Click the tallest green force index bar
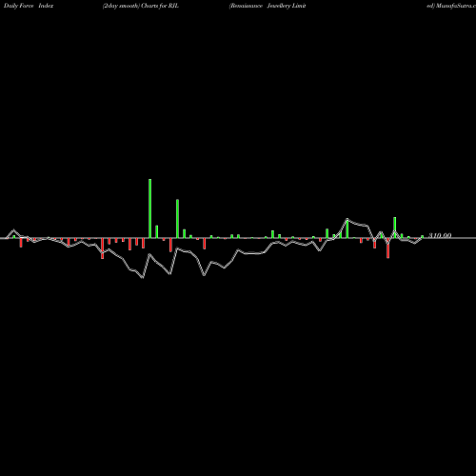 pyautogui.click(x=149, y=208)
